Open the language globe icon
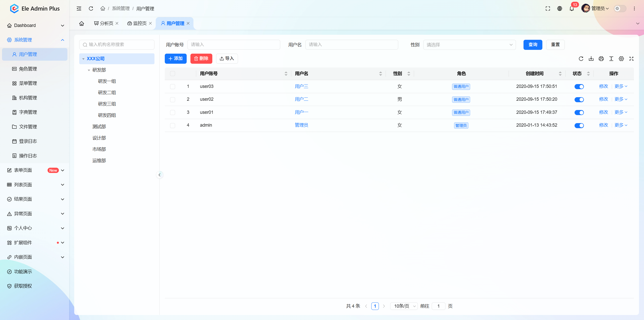The height and width of the screenshot is (320, 644). coord(559,9)
